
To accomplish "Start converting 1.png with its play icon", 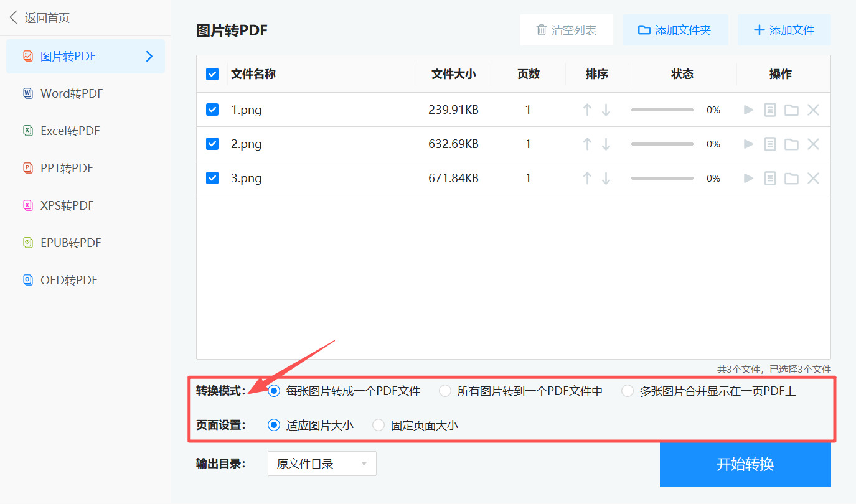I will pyautogui.click(x=748, y=110).
